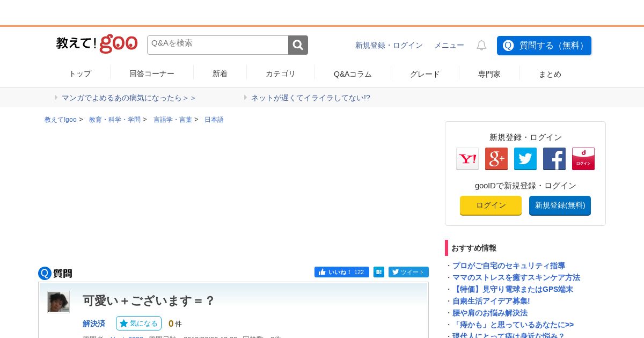This screenshot has width=644, height=338.
Task: Click the Hatena B! bookmark icon
Action: pyautogui.click(x=379, y=272)
